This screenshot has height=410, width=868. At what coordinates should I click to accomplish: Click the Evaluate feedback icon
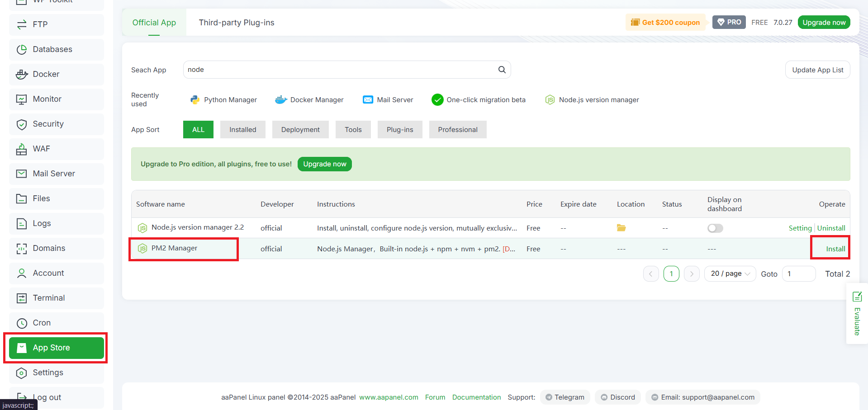857,297
